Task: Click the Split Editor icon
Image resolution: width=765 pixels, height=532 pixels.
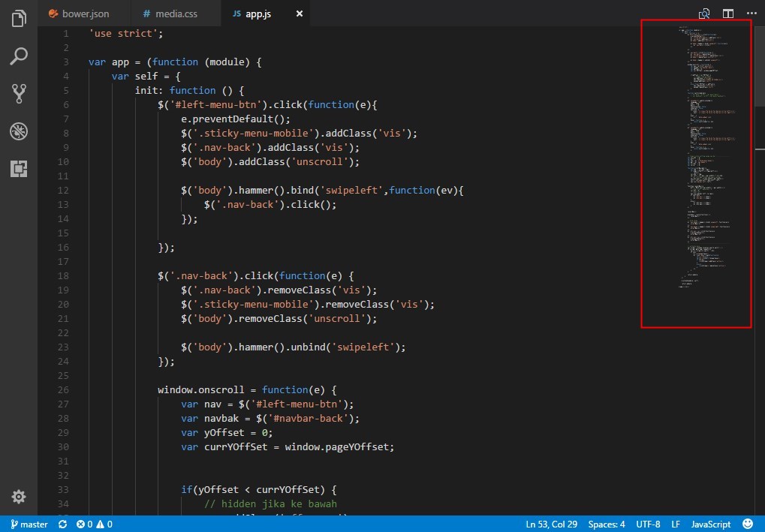Action: click(x=727, y=14)
